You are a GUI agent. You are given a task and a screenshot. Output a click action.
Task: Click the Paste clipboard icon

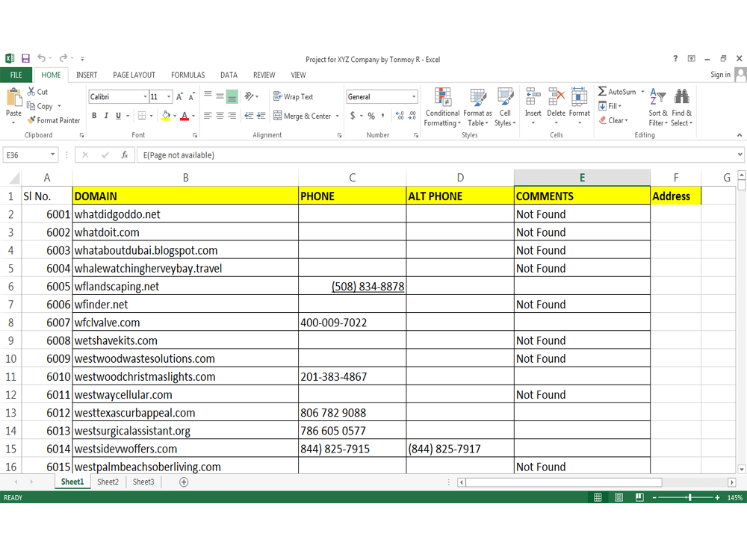(x=13, y=98)
